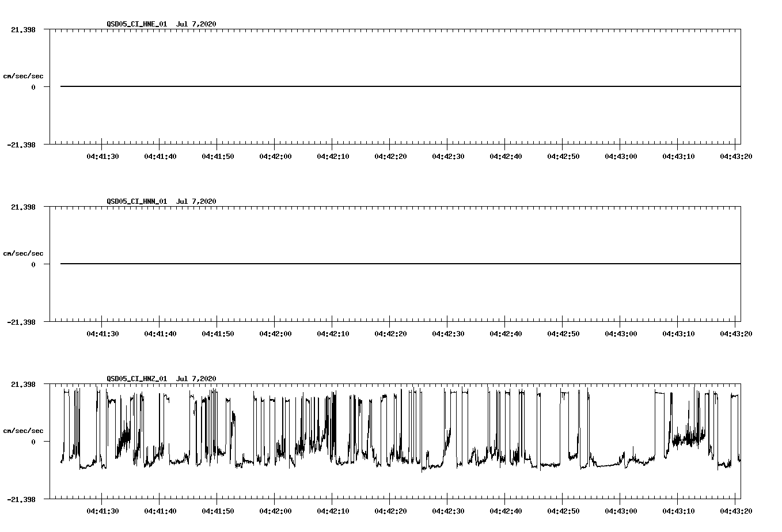Mark the 04:41:30 time label under HNZ plot
The image size is (782, 532).
click(103, 511)
